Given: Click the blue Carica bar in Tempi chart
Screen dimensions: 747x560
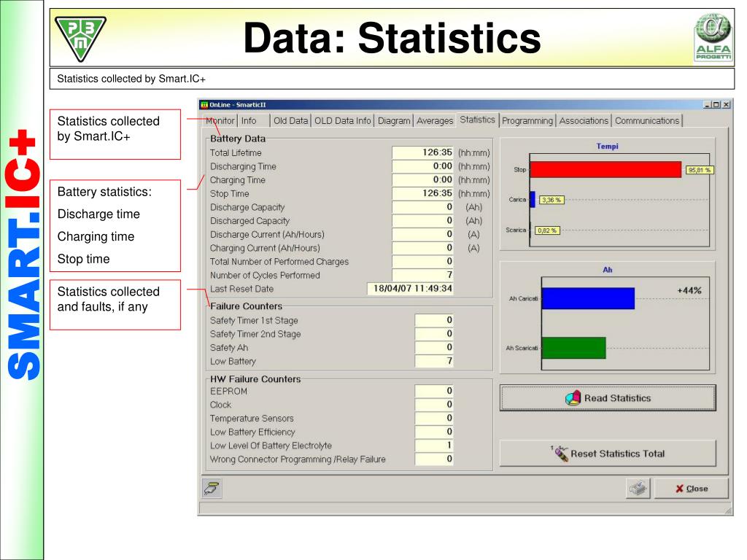Looking at the screenshot, I should point(533,200).
